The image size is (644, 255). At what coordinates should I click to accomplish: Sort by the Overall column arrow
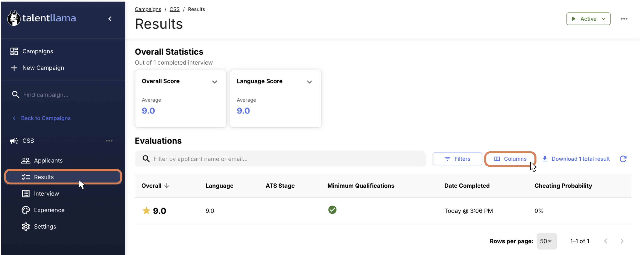pos(167,186)
